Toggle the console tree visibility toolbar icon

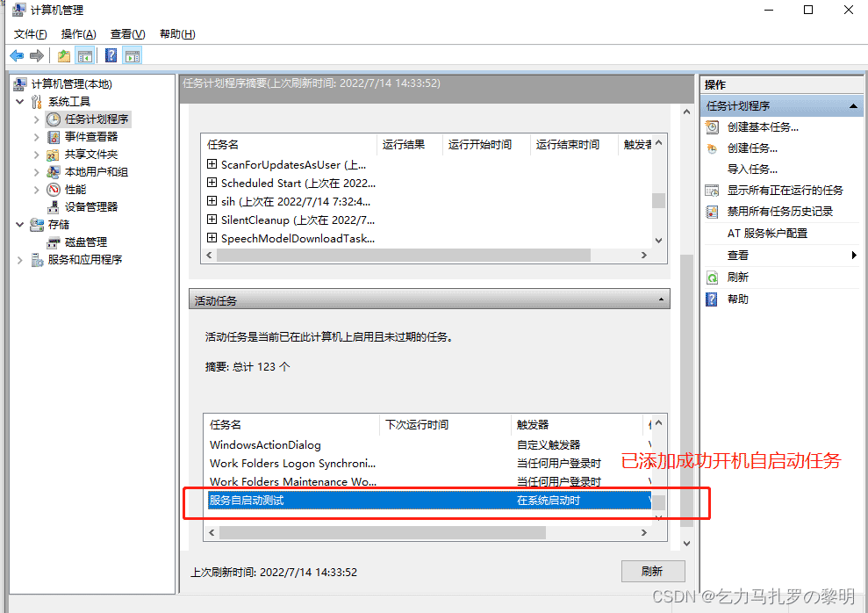(x=85, y=55)
